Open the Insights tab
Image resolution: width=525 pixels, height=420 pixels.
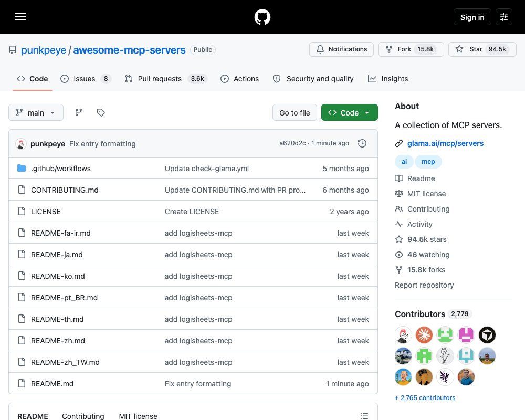coord(388,79)
